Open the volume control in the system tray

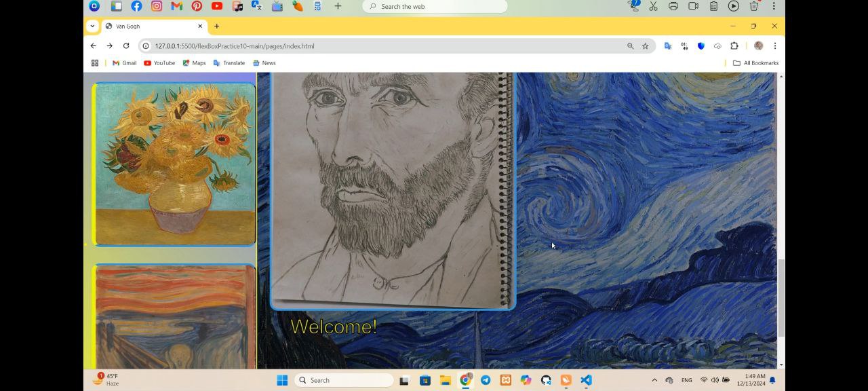tap(715, 380)
